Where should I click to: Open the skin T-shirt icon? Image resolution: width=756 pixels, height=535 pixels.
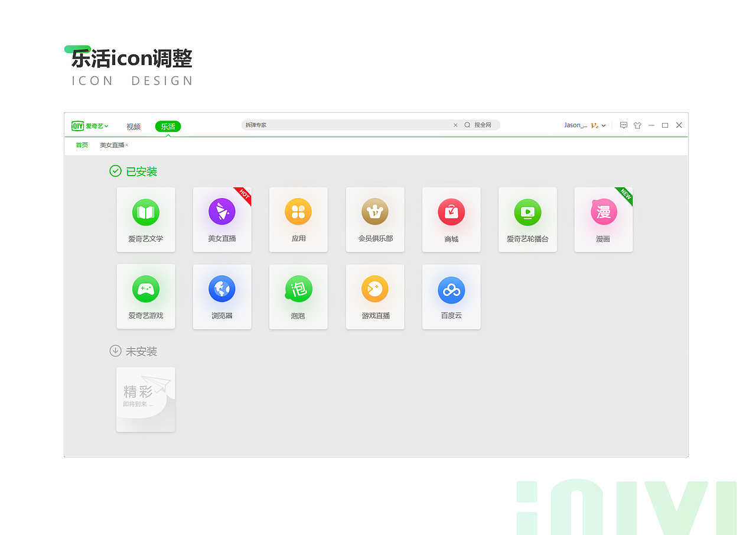(x=637, y=125)
